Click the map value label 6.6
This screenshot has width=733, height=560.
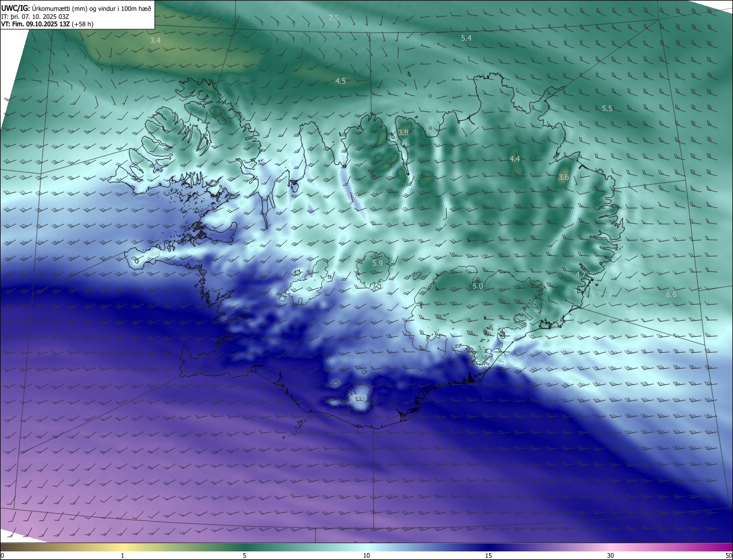(x=671, y=295)
